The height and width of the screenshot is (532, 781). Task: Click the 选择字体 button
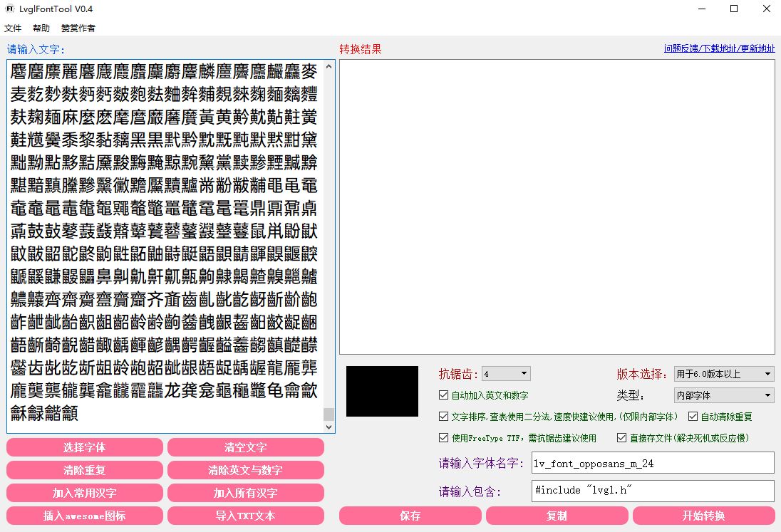click(x=85, y=447)
